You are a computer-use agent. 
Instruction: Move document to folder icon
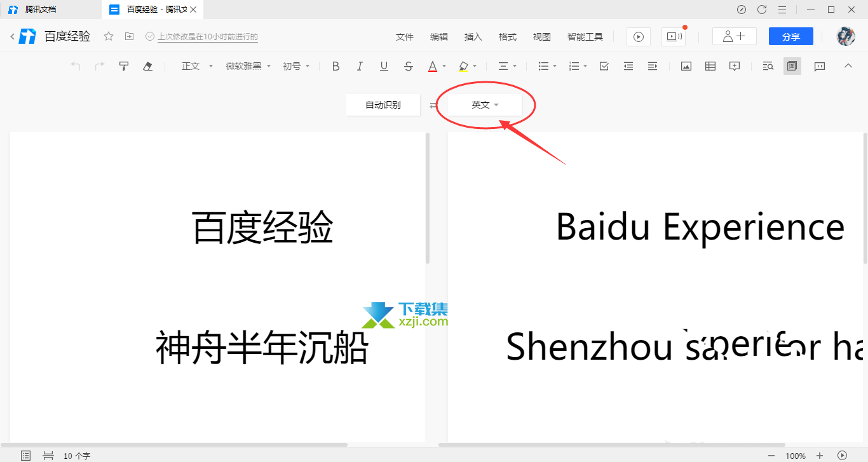pyautogui.click(x=129, y=37)
